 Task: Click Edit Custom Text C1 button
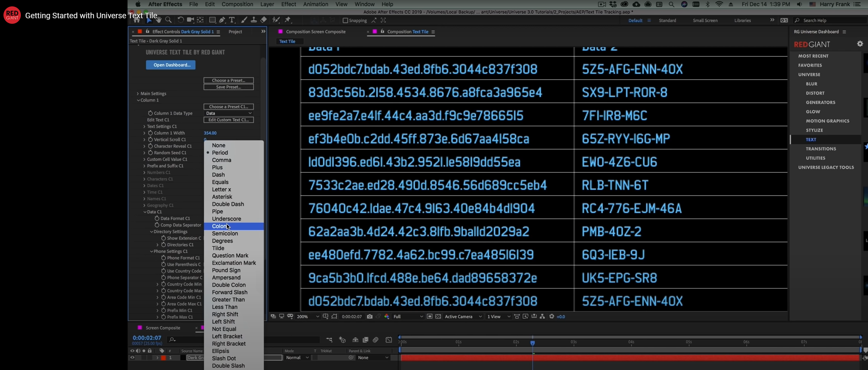[x=228, y=120]
